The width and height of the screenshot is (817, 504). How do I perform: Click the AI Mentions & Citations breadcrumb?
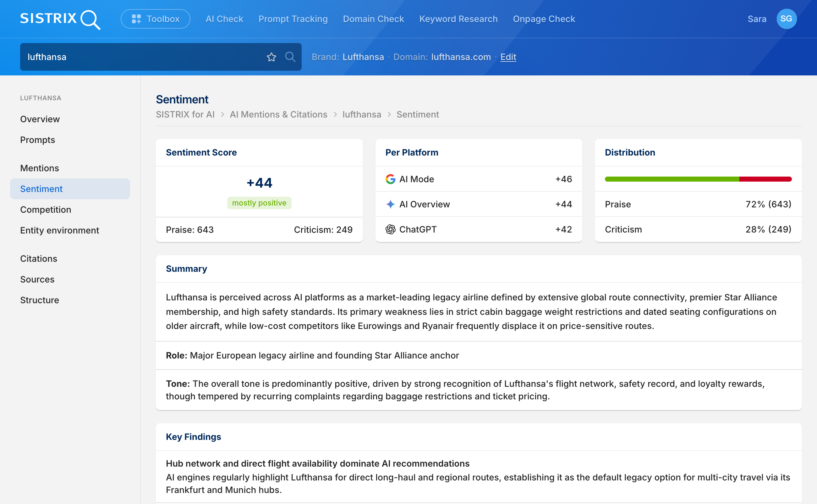click(x=279, y=114)
